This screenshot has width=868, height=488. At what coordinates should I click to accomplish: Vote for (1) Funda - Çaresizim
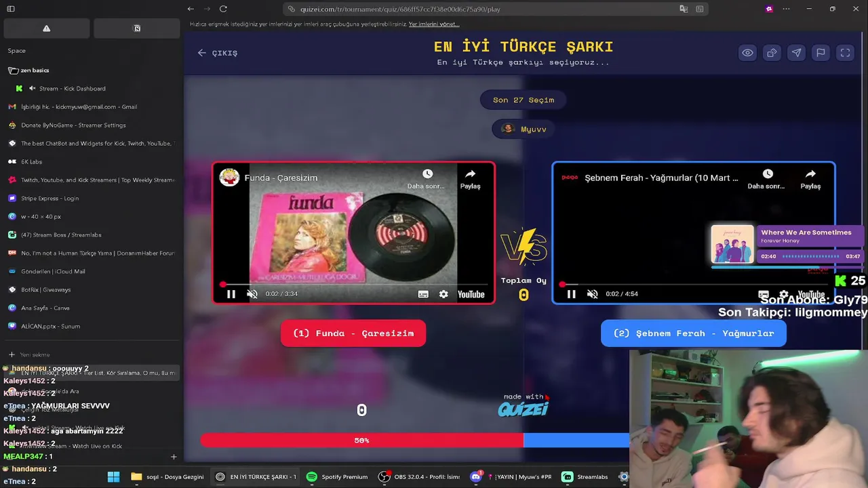click(353, 333)
